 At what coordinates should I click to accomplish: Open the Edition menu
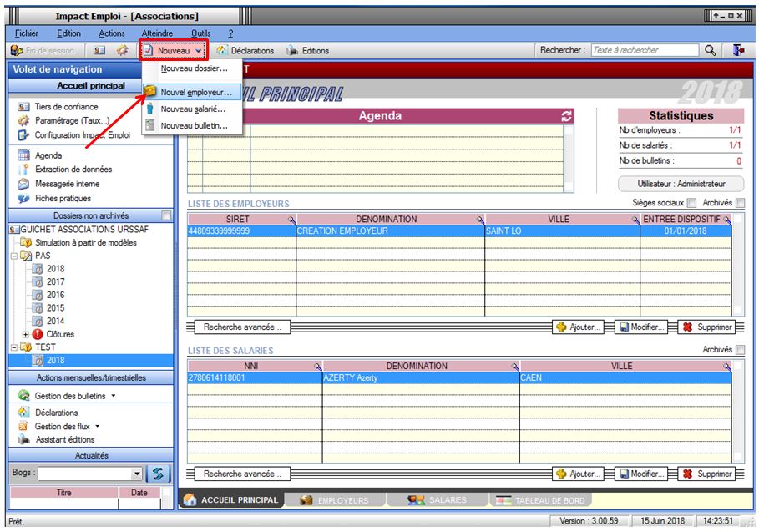(68, 33)
